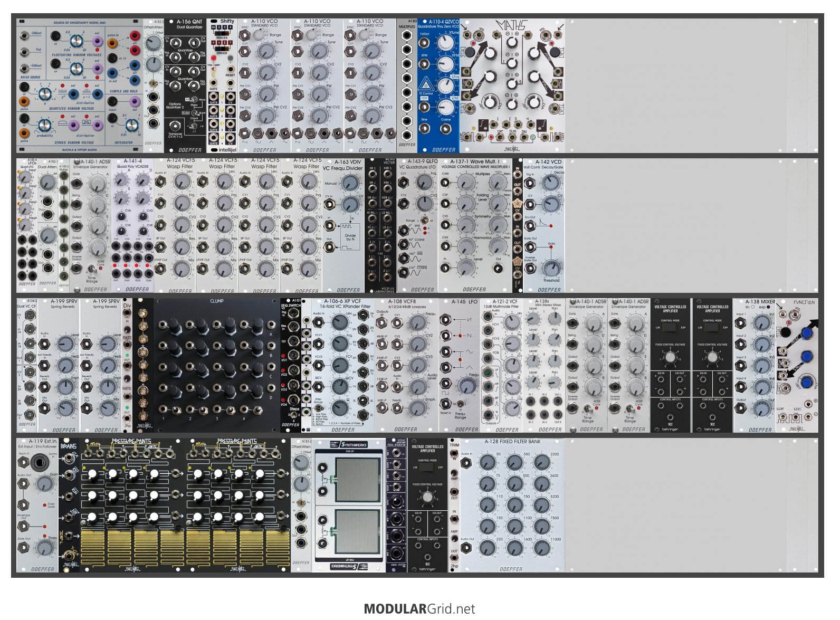Click the Q knob on A-106-6 XP VCF
This screenshot has height=620, width=840.
point(340,408)
